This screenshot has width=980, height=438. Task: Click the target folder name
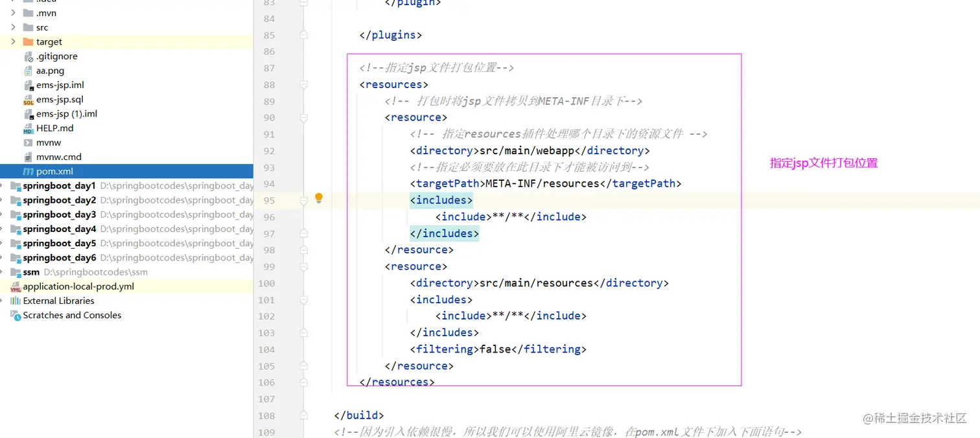coord(49,41)
